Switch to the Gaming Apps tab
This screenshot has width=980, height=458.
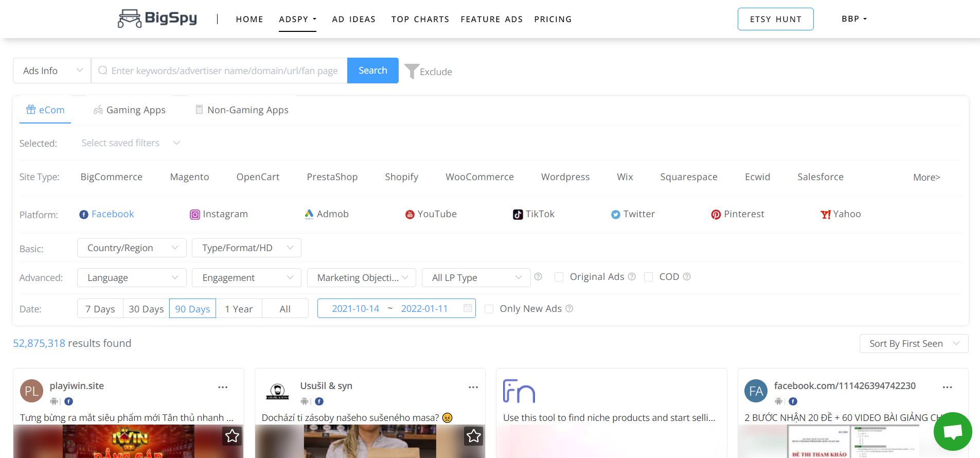[x=130, y=110]
